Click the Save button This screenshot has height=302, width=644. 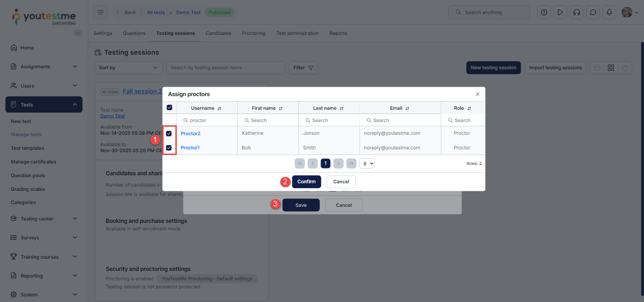pos(301,205)
